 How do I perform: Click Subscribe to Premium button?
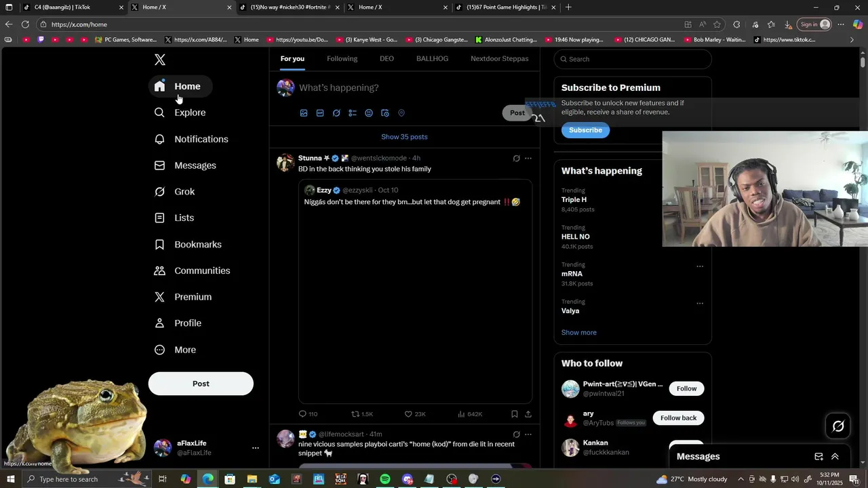point(585,130)
